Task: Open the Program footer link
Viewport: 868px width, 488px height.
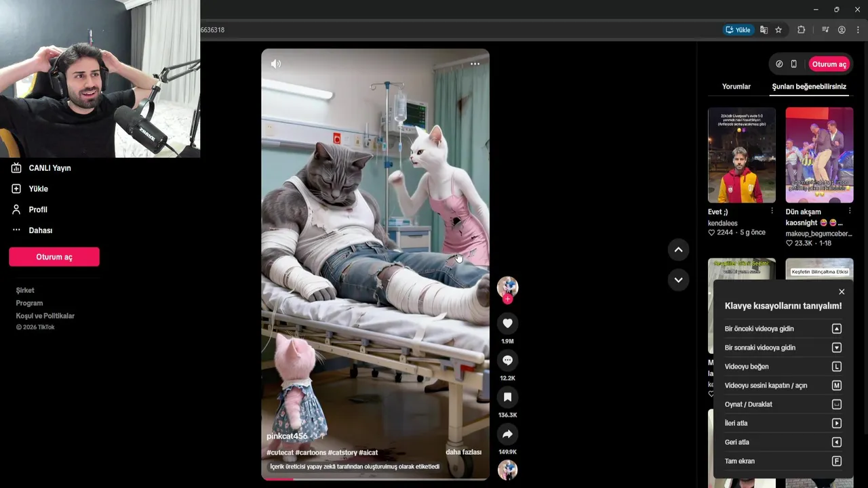Action: [x=29, y=303]
